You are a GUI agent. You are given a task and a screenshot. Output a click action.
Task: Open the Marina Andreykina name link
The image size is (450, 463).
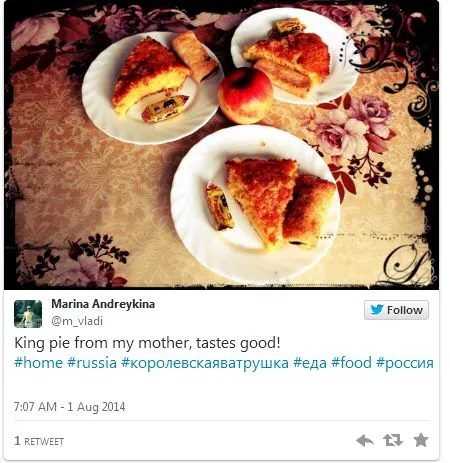click(x=103, y=304)
